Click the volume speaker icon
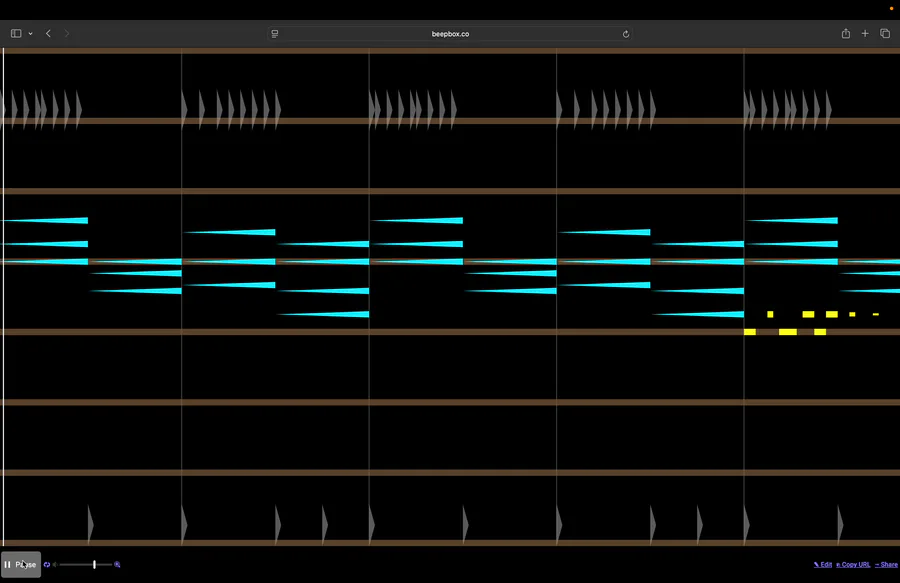 tap(55, 565)
